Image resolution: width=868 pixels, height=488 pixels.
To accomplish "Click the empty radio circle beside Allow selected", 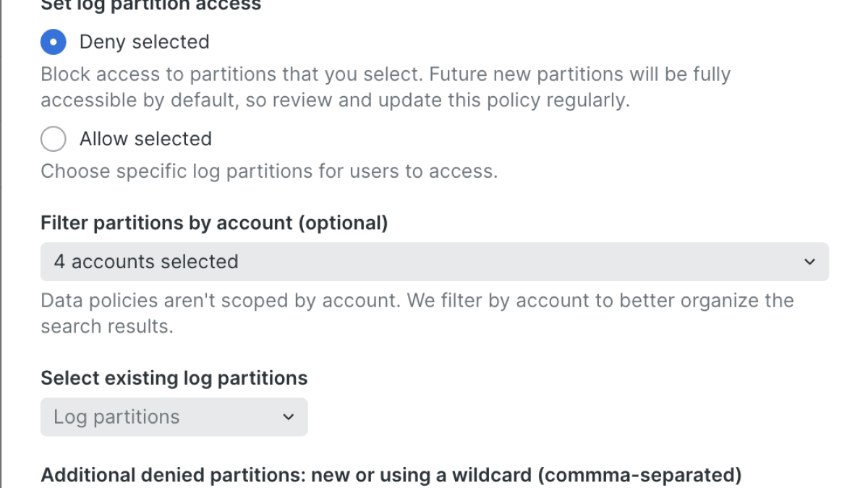I will coord(53,139).
